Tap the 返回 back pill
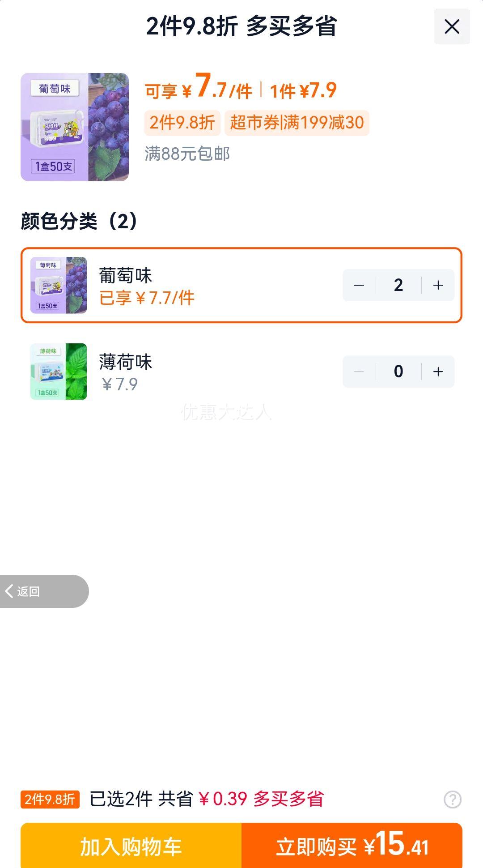The width and height of the screenshot is (483, 868). click(44, 591)
